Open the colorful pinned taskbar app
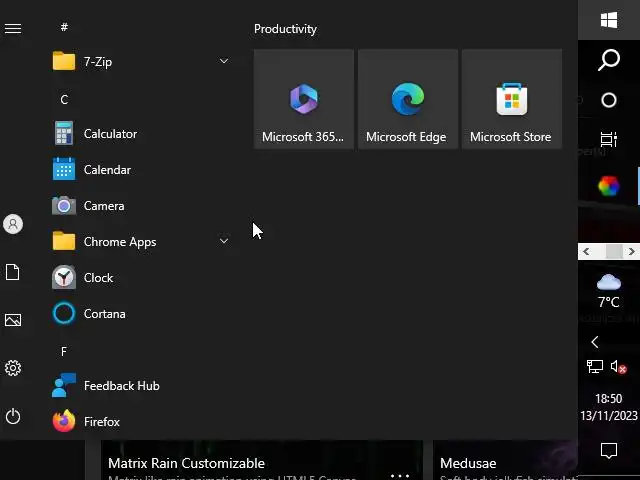Screen dimensions: 640x480 point(609,186)
